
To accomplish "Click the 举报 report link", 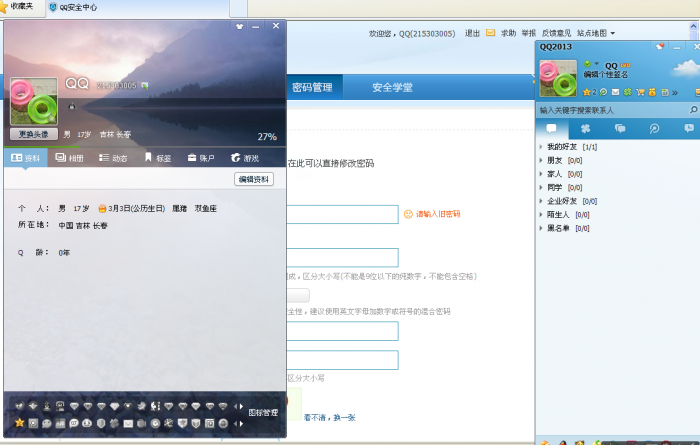I will point(529,33).
